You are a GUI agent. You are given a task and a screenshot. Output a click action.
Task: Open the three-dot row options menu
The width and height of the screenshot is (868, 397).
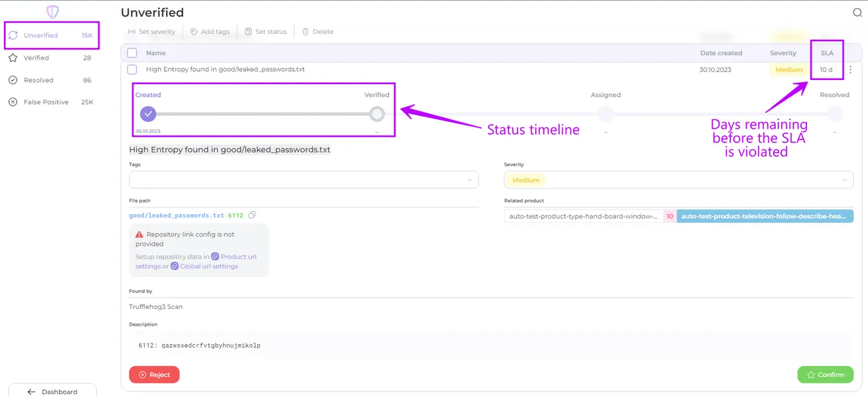(850, 70)
